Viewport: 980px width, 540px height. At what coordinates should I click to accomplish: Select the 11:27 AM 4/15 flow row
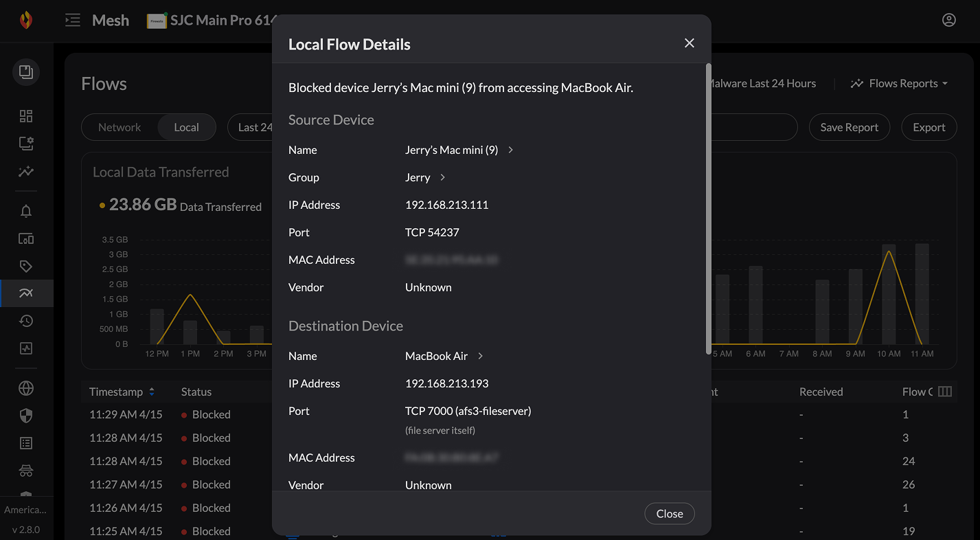pyautogui.click(x=519, y=484)
